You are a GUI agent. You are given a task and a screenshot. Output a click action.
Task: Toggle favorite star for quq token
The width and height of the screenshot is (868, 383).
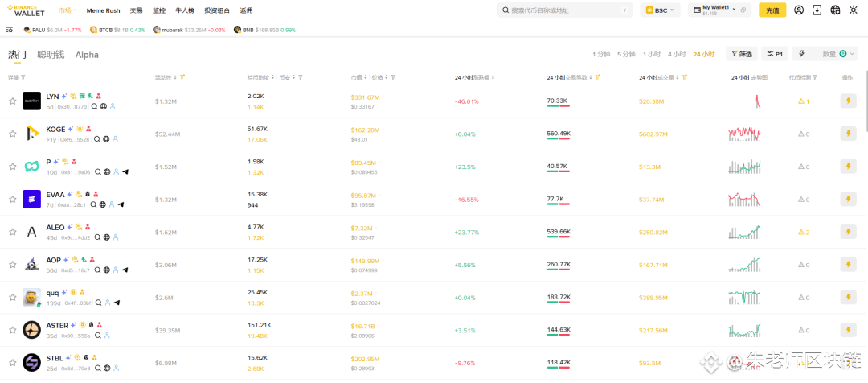[x=12, y=298]
